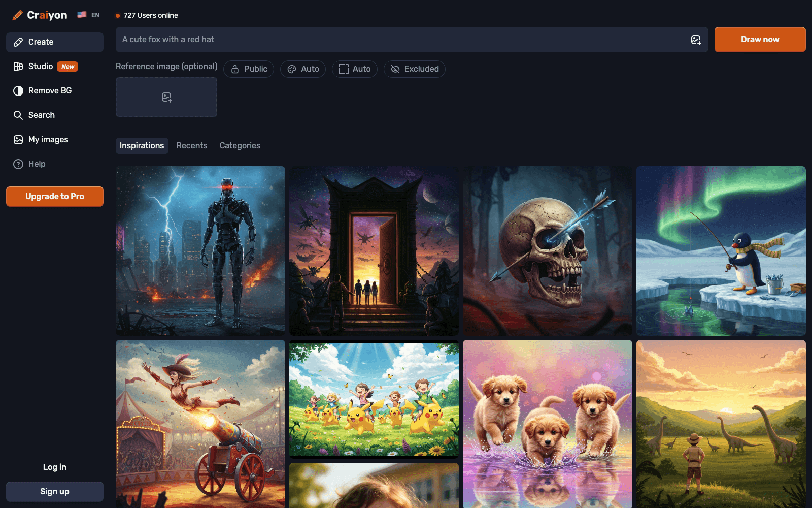Click the upload icon in reference image box
Image resolution: width=812 pixels, height=508 pixels.
(x=166, y=97)
